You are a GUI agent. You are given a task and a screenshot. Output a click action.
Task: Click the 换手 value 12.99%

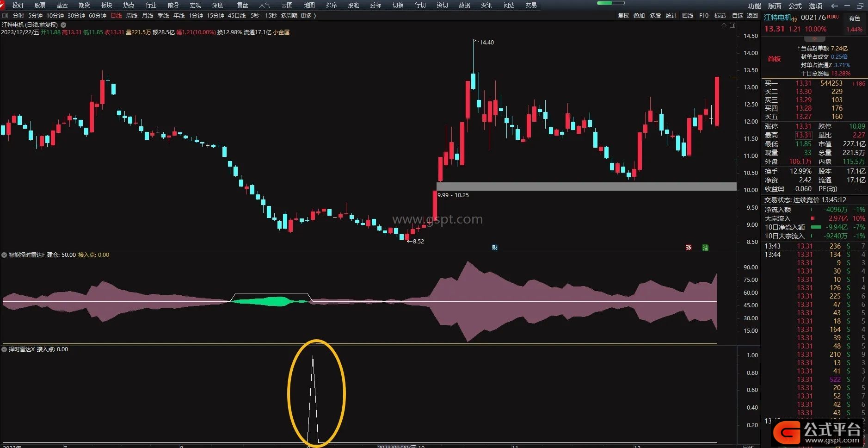click(800, 171)
